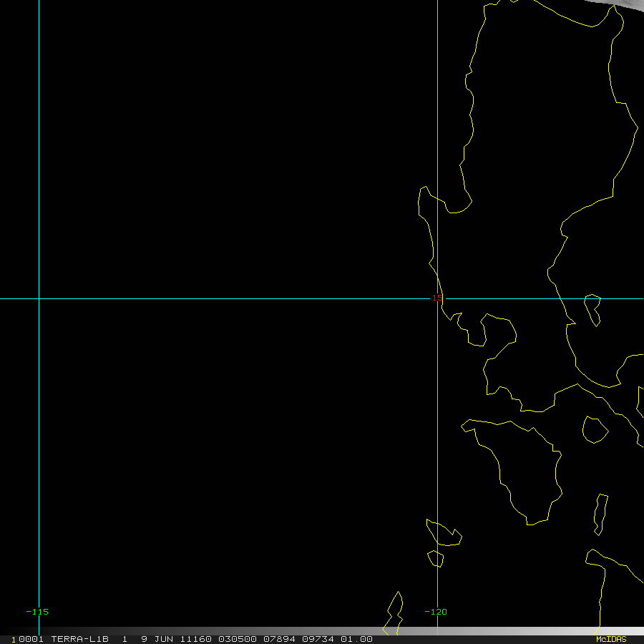Click the red 15 latitude label

tap(436, 298)
